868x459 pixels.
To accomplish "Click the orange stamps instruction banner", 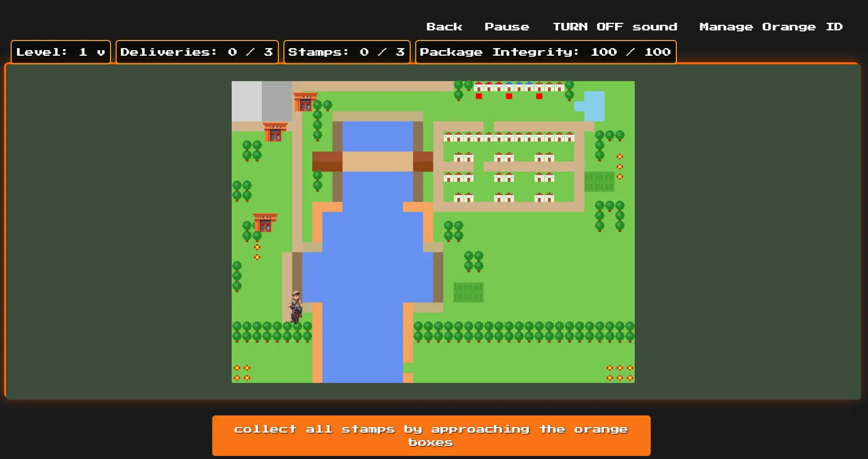I will (430, 435).
